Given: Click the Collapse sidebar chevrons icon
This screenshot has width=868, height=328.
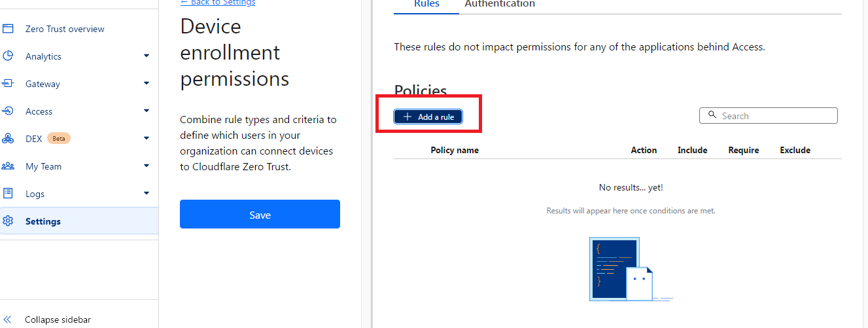Looking at the screenshot, I should 8,319.
